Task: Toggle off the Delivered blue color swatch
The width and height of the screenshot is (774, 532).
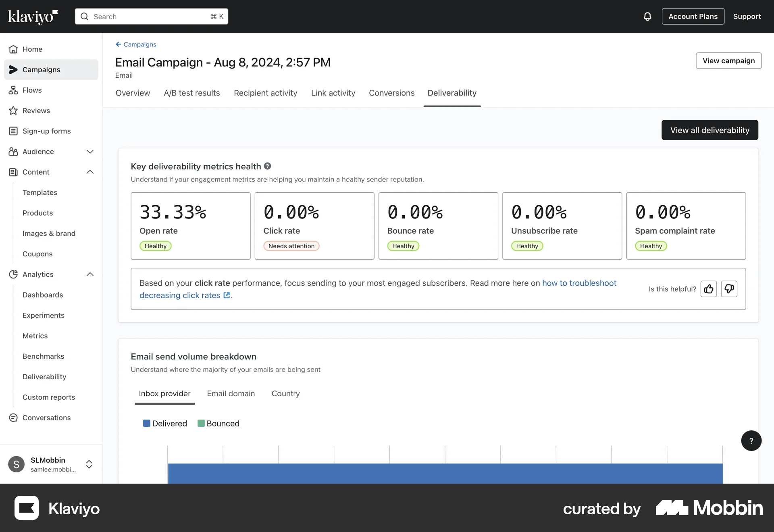Action: click(x=146, y=423)
